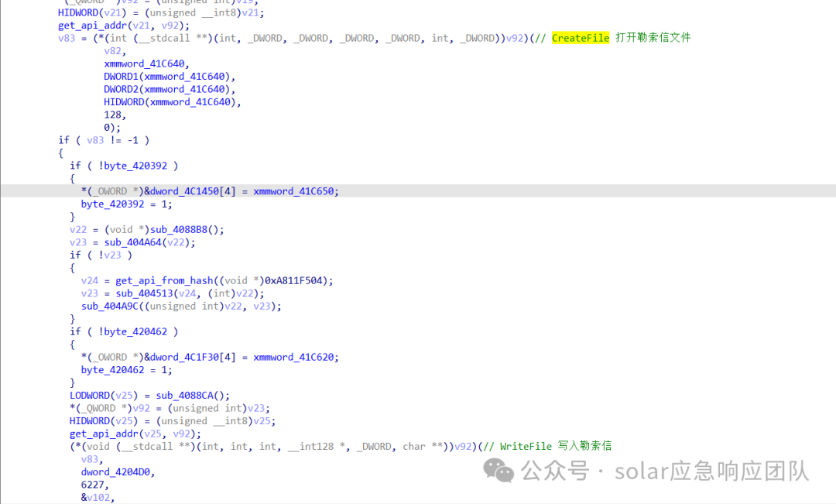Screen dimensions: 836x504
Task: Click the sub_4088B8 function reference
Action: [x=179, y=229]
